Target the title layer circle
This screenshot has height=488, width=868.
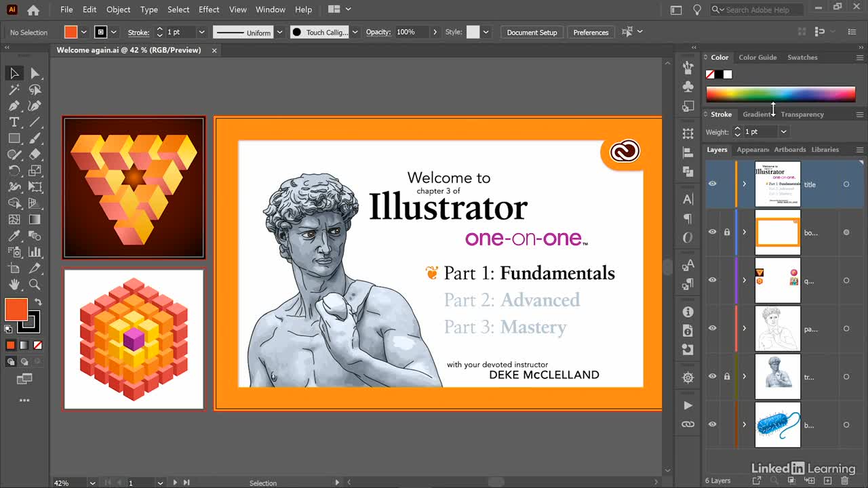846,184
